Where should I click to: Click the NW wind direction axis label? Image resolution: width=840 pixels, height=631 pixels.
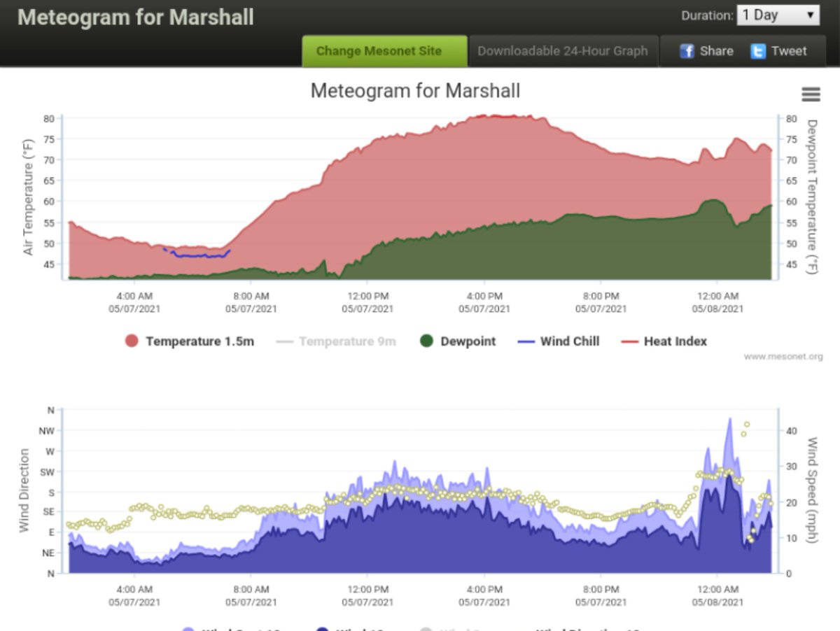(47, 431)
